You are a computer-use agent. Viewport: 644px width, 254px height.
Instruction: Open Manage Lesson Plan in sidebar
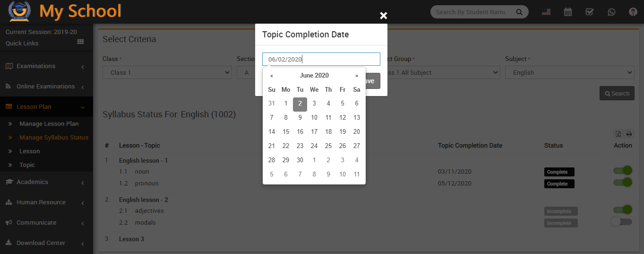tap(49, 124)
